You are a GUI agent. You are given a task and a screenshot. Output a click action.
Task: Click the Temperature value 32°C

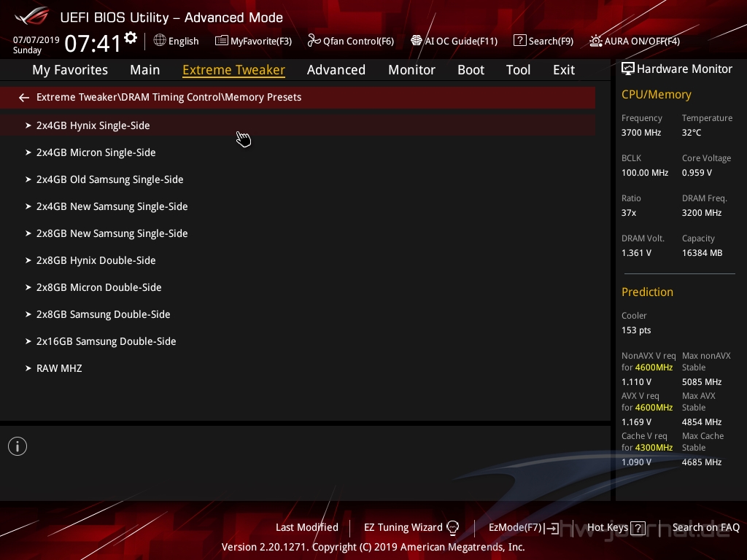(692, 133)
